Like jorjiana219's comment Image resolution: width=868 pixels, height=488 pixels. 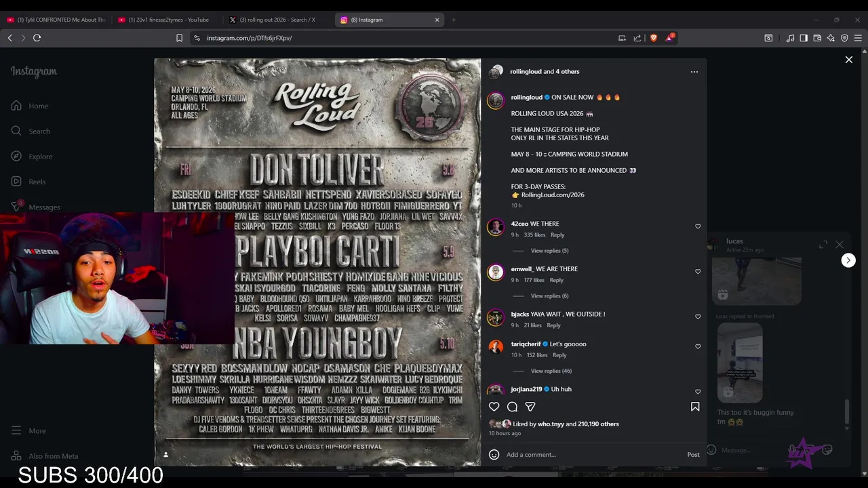[x=698, y=392]
